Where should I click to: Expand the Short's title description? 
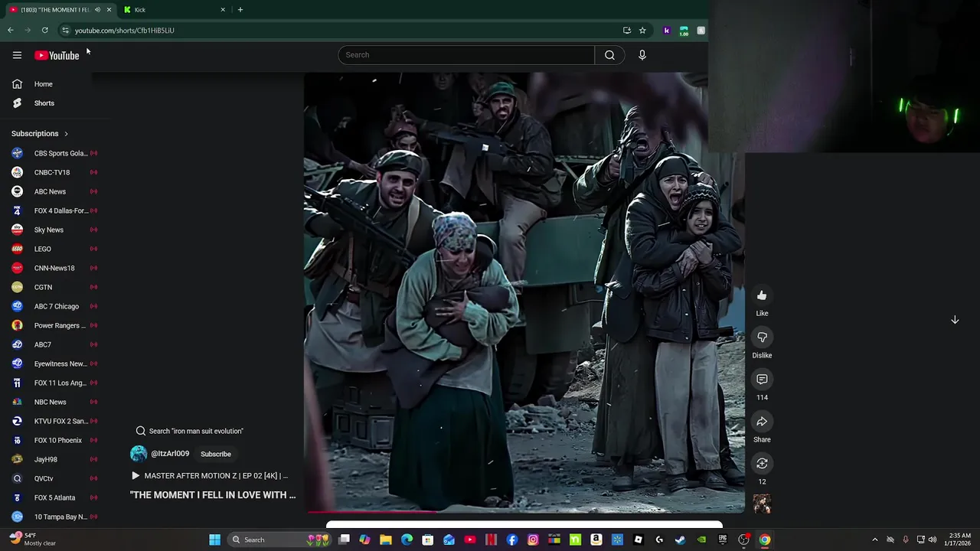pyautogui.click(x=213, y=495)
